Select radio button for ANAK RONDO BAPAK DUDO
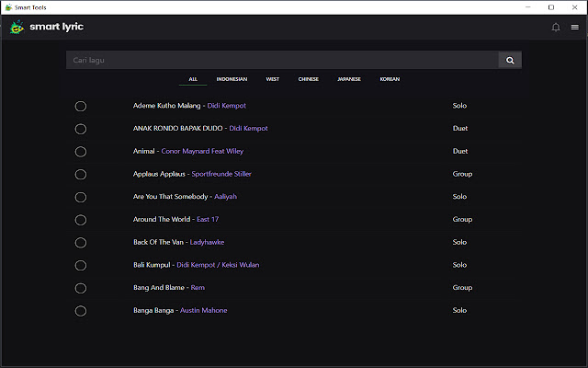The image size is (588, 368). (81, 129)
